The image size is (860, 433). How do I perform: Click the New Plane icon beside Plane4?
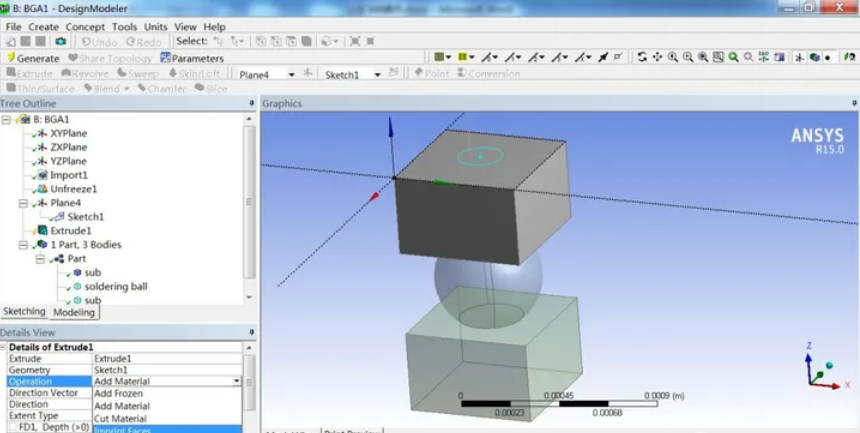click(x=308, y=74)
